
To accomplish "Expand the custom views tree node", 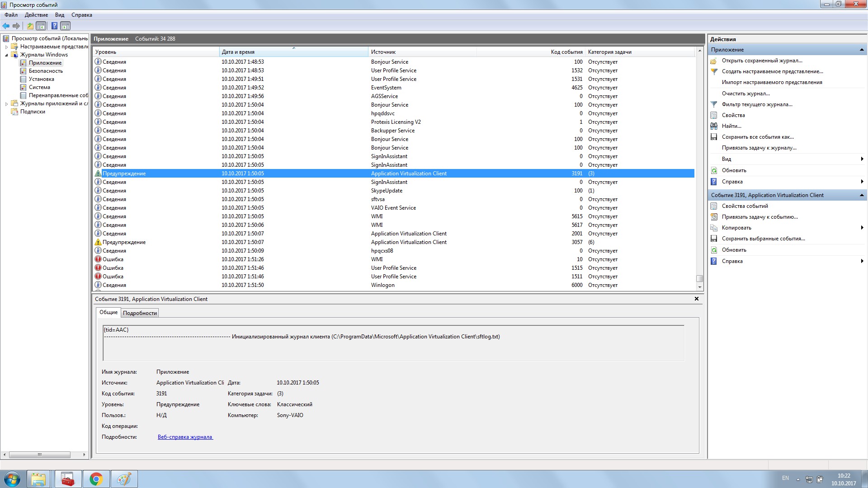I will [6, 47].
